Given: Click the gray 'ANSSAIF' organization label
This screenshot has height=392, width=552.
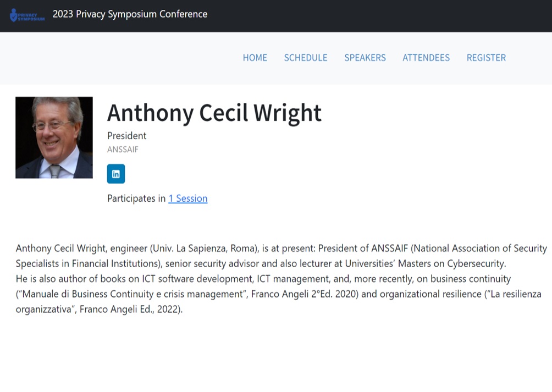Looking at the screenshot, I should point(123,150).
